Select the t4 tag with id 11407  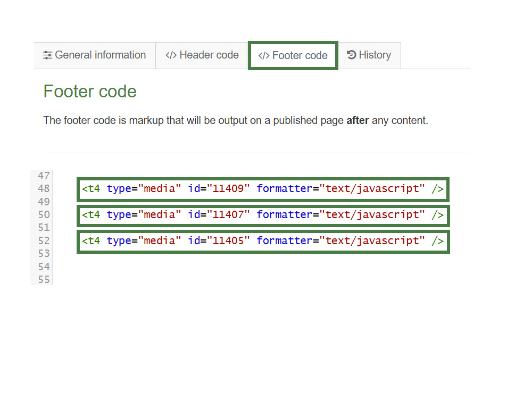[263, 215]
